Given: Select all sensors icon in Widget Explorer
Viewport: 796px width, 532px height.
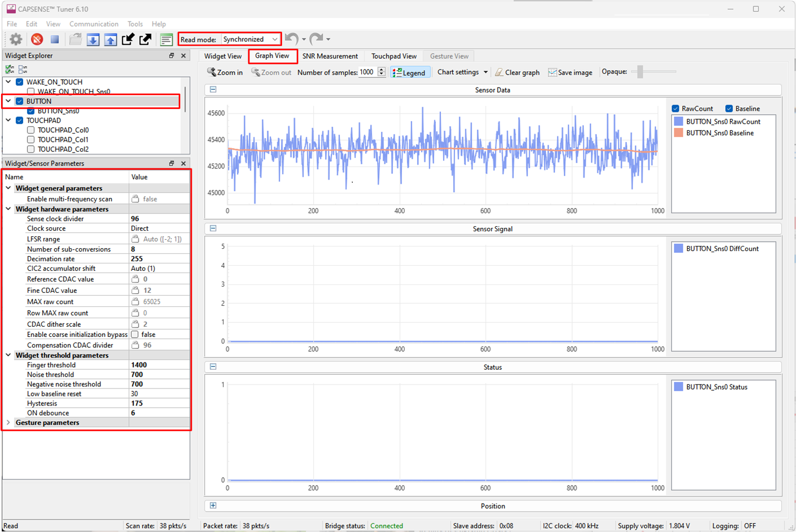Looking at the screenshot, I should click(x=10, y=70).
